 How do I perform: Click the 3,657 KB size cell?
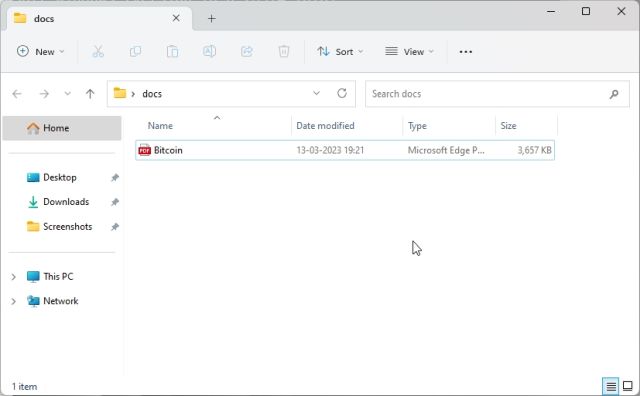point(534,150)
